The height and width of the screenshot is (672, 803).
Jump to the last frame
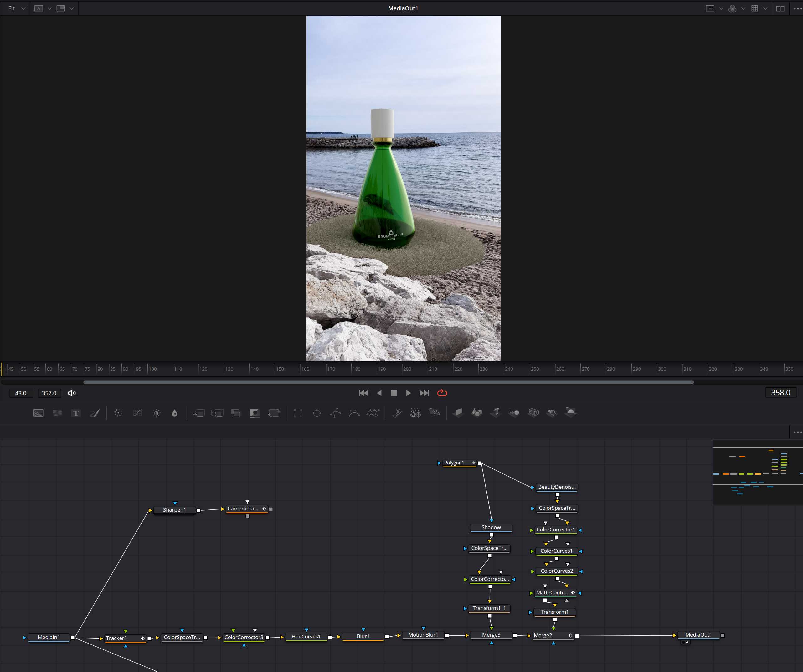(424, 393)
